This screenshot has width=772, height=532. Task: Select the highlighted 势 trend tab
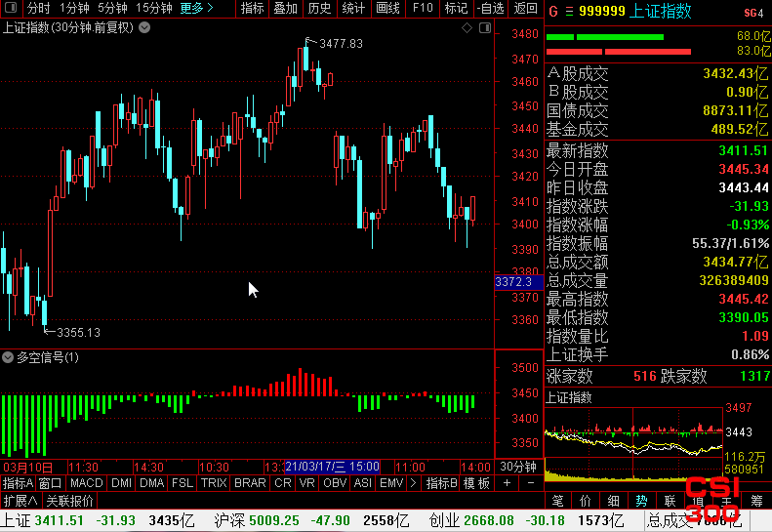point(641,501)
